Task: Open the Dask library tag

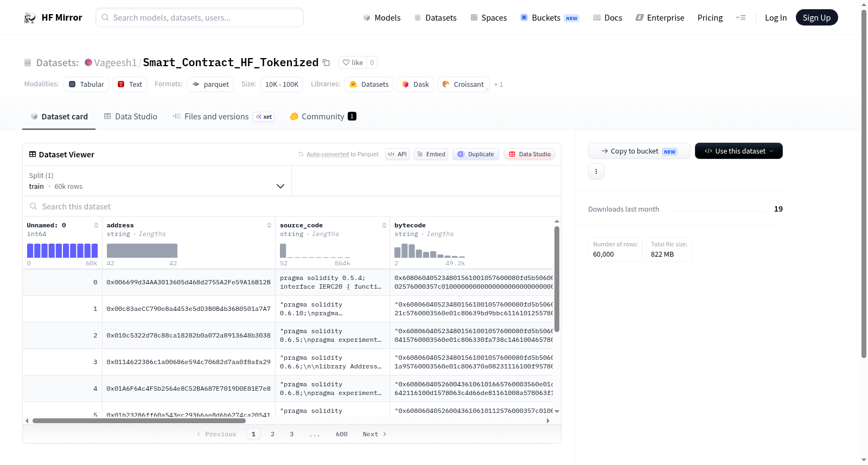Action: coord(415,84)
